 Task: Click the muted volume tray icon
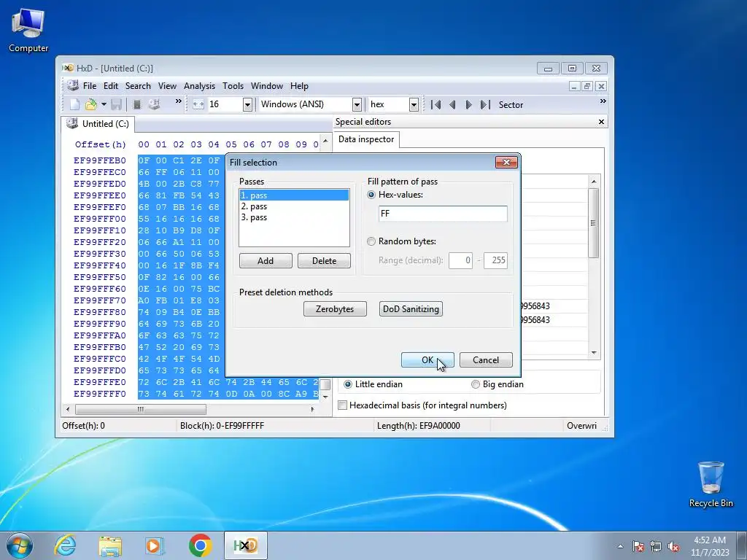(x=673, y=546)
